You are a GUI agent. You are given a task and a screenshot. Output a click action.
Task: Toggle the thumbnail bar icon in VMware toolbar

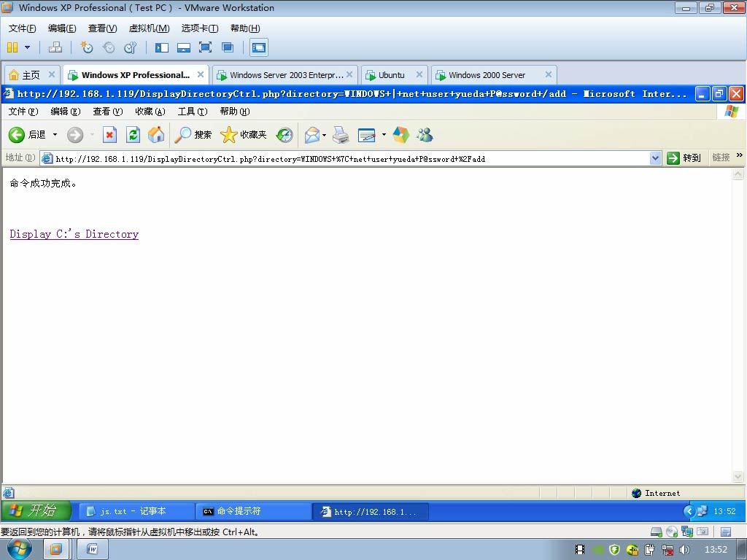coord(183,47)
